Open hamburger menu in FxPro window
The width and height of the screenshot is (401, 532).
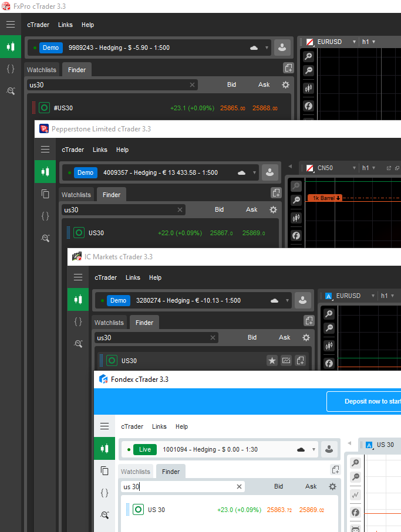point(11,25)
